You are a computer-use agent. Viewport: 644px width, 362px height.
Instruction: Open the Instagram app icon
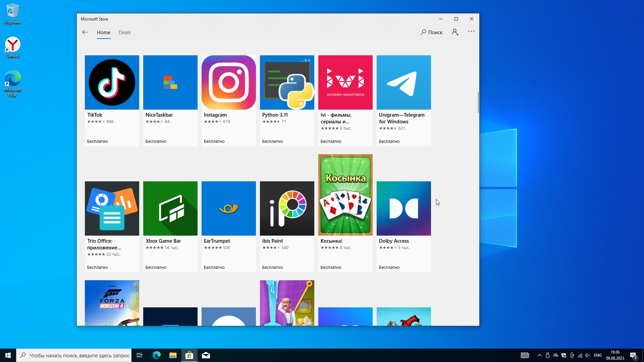(228, 82)
